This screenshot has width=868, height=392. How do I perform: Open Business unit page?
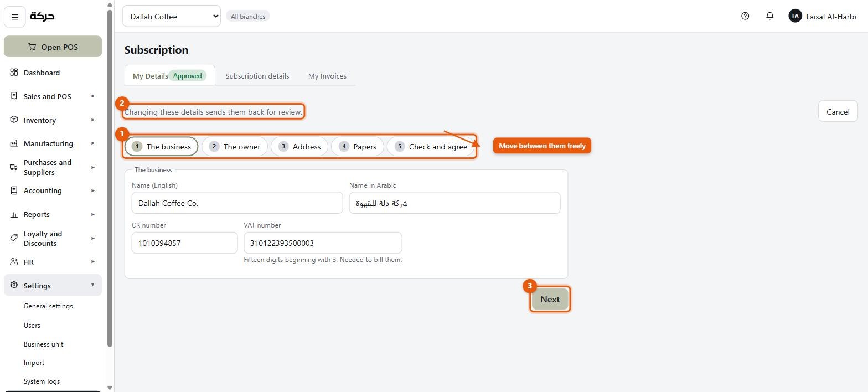coord(44,344)
